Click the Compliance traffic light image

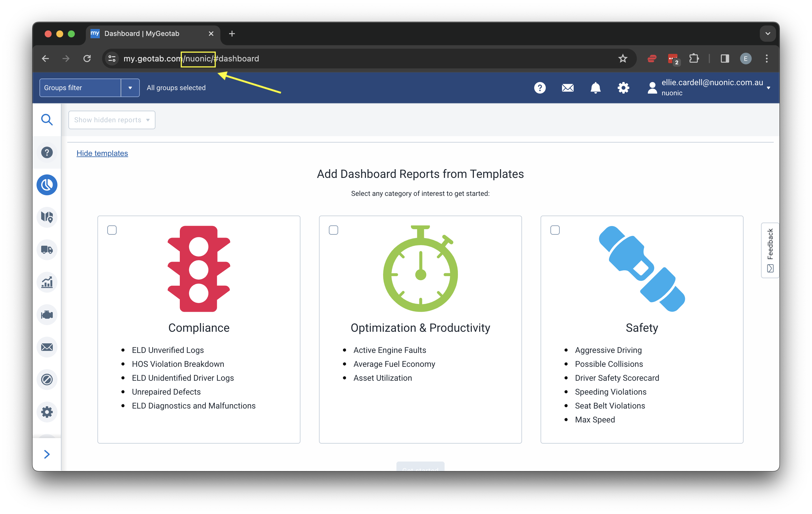coord(199,269)
